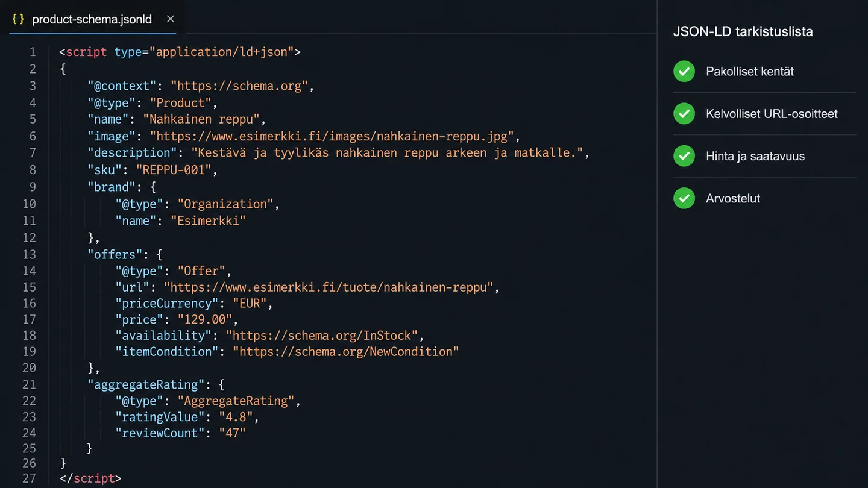
Task: Click the "itemCondition" key
Action: click(x=167, y=352)
